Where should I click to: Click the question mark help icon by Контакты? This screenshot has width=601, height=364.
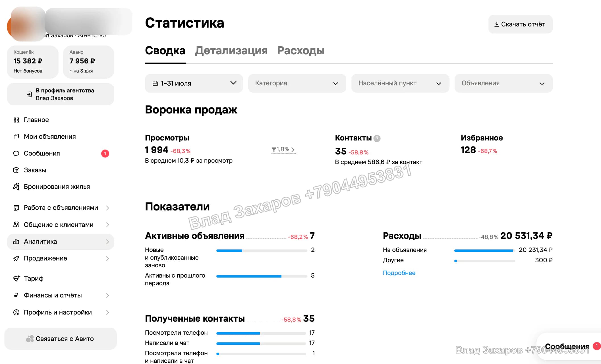click(x=377, y=138)
